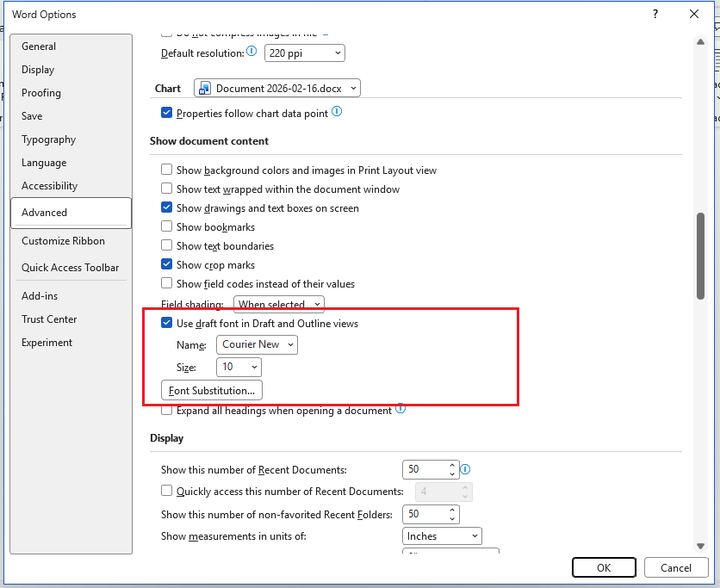Click the Font Substitution button

pyautogui.click(x=212, y=391)
